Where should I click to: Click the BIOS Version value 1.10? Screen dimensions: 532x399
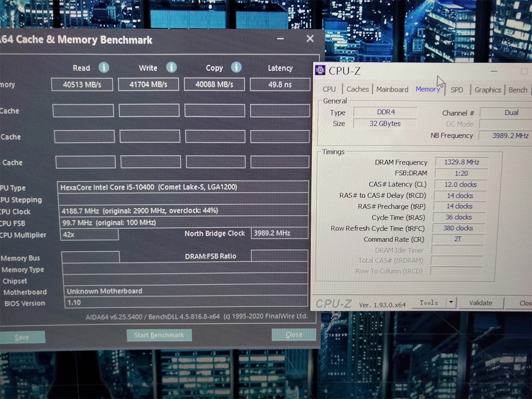click(186, 303)
